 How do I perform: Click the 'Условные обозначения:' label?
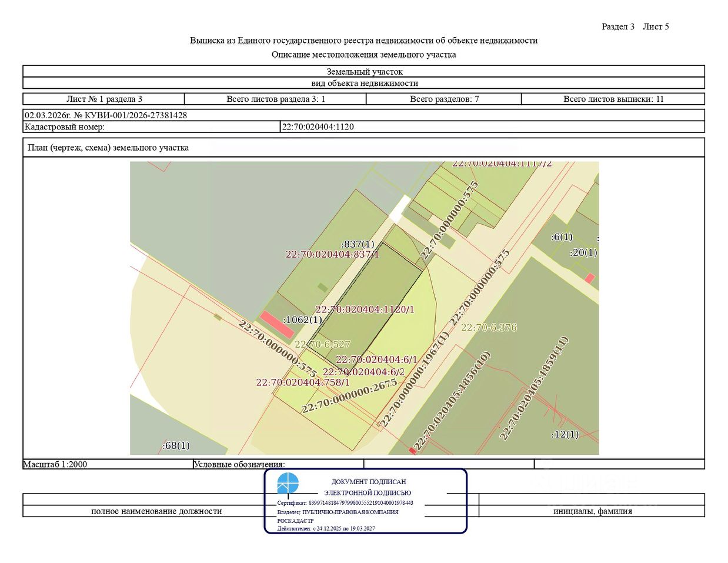coord(239,464)
